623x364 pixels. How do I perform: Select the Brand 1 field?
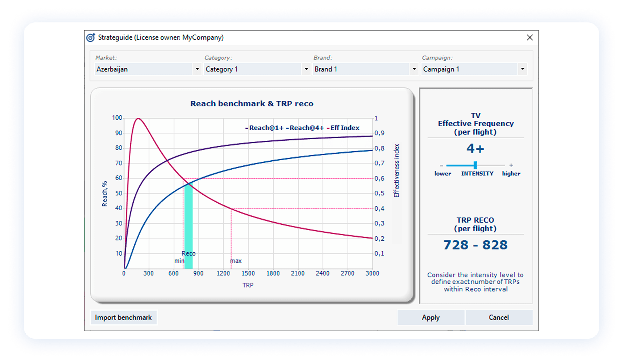pos(361,69)
